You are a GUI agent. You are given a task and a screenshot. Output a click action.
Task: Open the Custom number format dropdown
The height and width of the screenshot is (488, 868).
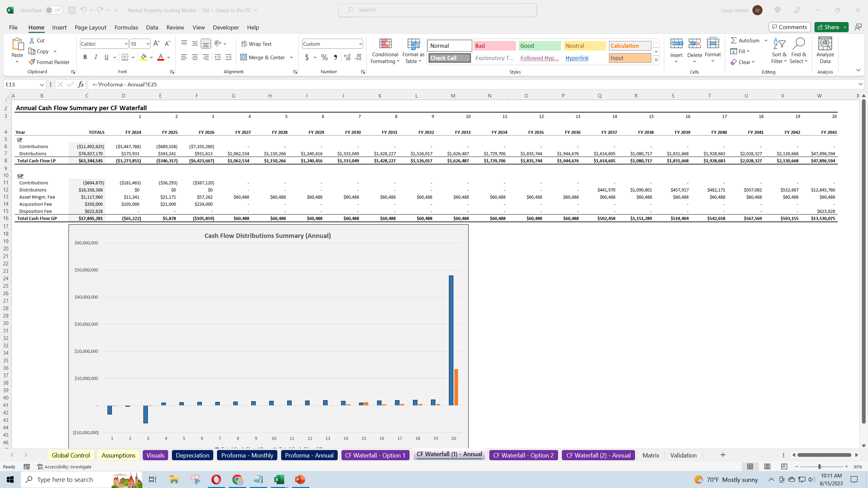[360, 44]
